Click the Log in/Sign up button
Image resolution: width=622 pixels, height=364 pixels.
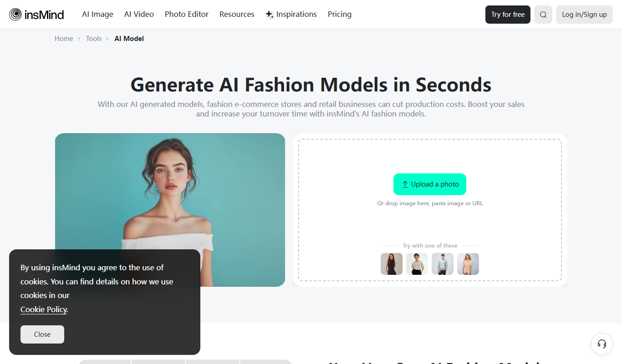[x=584, y=15]
